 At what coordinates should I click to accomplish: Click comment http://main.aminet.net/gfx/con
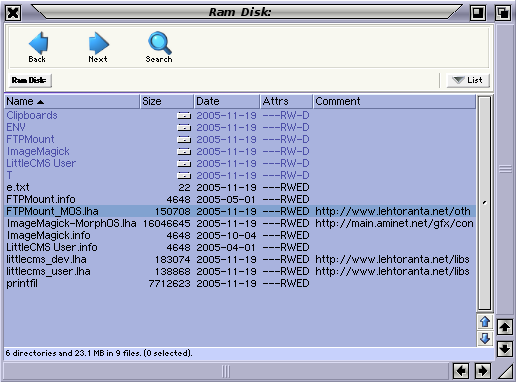(394, 223)
